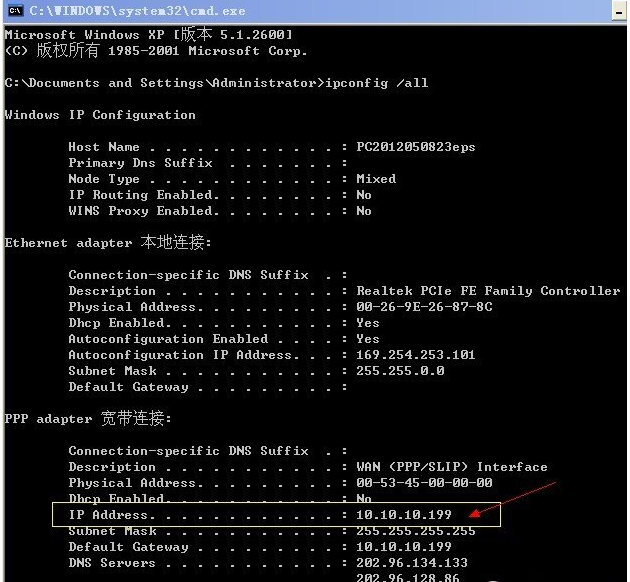Click the WINS Proxy Enabled label
Screen dimensions: 630x582
click(x=143, y=211)
